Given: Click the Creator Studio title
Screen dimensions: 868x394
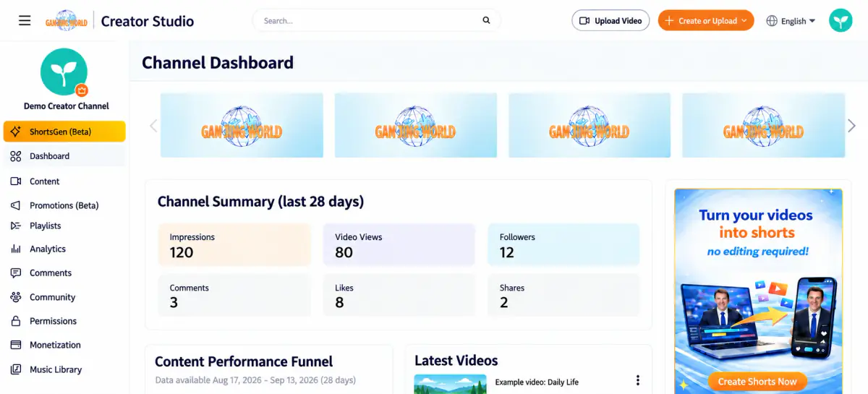Looking at the screenshot, I should [148, 21].
